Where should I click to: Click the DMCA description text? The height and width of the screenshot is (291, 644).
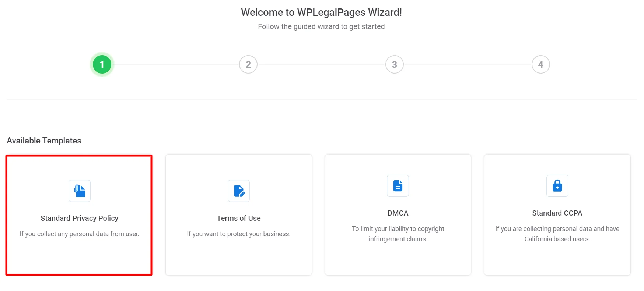398,234
